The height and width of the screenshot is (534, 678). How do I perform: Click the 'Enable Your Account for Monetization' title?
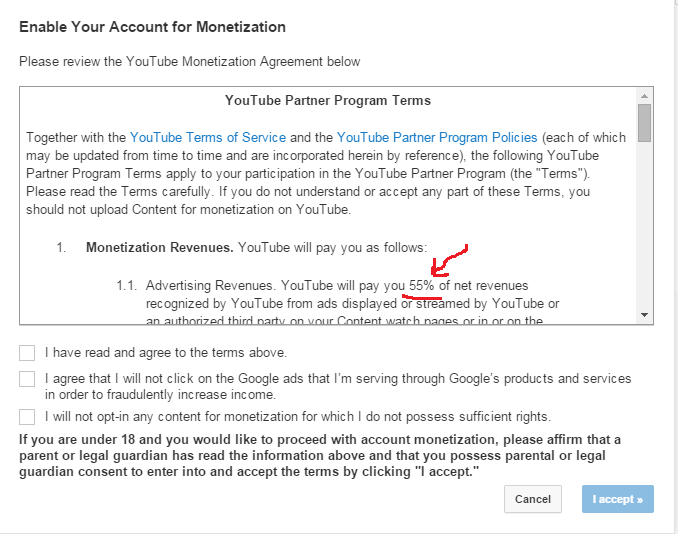tap(152, 27)
